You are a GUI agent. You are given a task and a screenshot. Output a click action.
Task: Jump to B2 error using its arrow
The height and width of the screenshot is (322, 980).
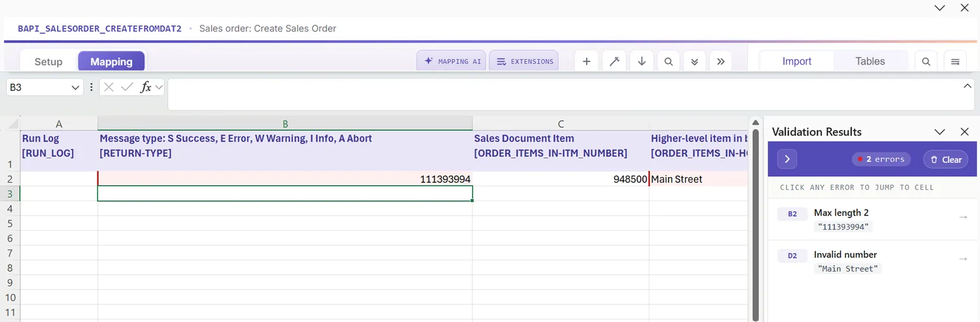(962, 217)
